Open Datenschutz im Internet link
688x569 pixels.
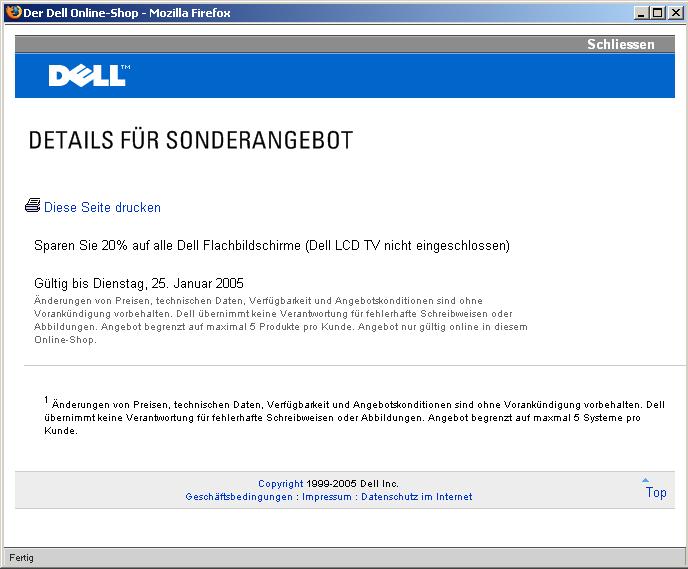coord(416,497)
